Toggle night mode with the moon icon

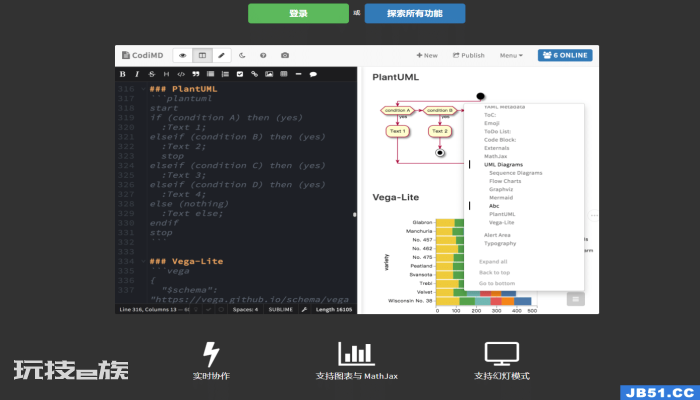(242, 55)
